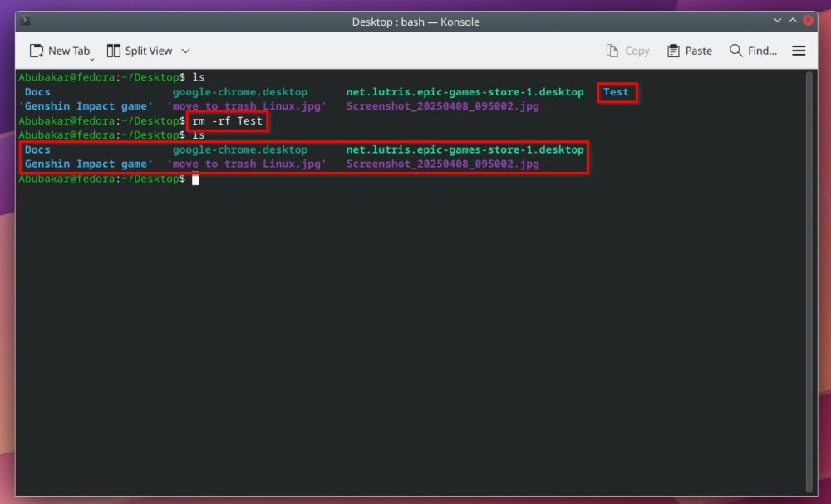Viewport: 831px width, 504px height.
Task: Click the Test folder name in red box
Action: point(616,91)
